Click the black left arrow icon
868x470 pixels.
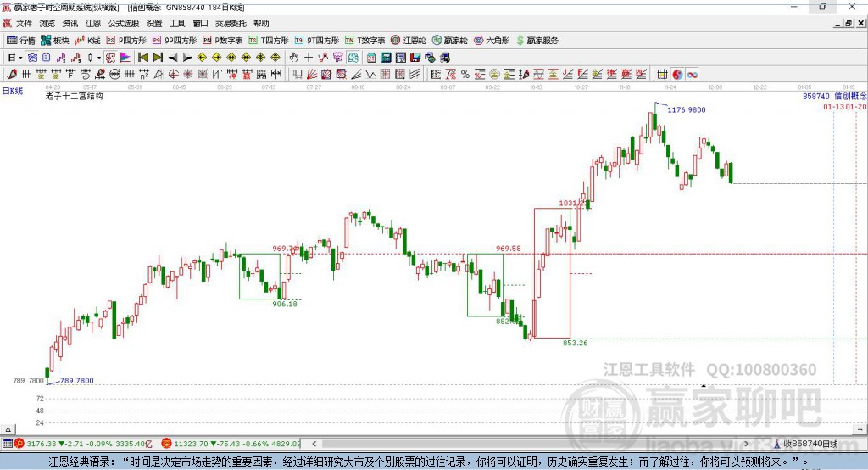pyautogui.click(x=173, y=58)
